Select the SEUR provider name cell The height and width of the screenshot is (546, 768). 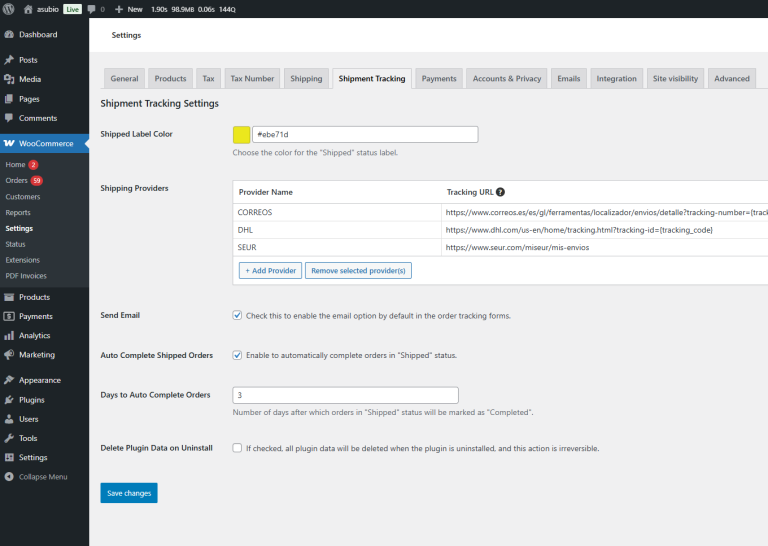pos(337,247)
